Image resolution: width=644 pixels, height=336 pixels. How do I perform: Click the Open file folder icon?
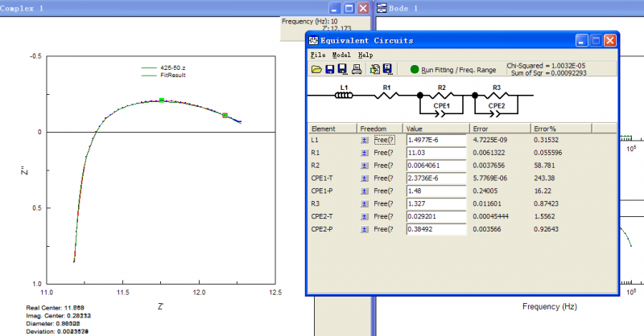[317, 70]
